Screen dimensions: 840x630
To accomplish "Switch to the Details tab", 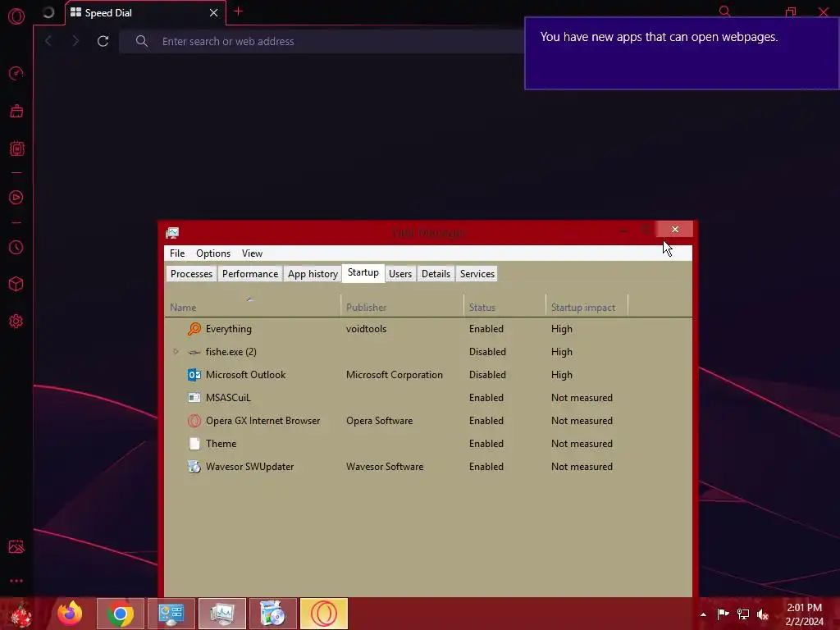I will [436, 274].
